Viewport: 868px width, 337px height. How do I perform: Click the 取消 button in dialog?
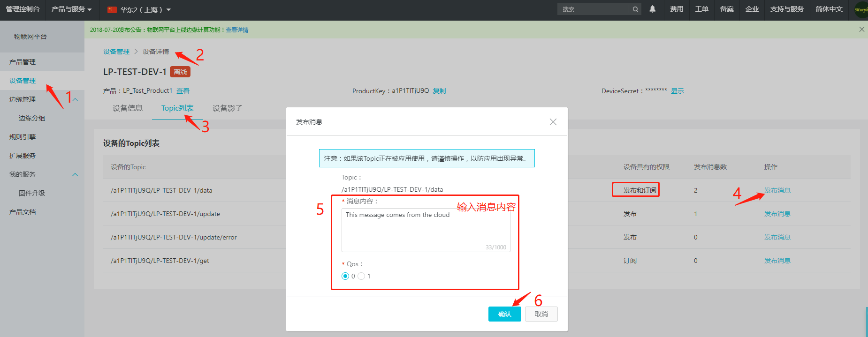point(541,314)
